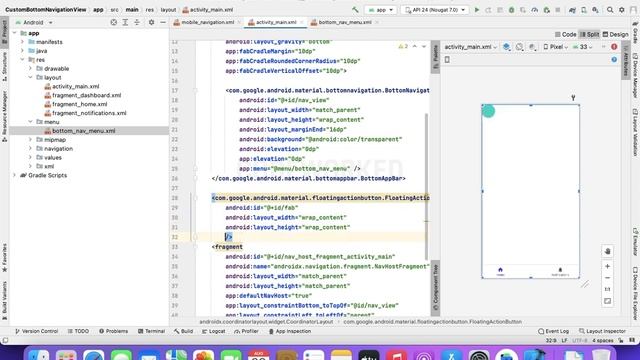This screenshot has width=640, height=360.
Task: Click the teal FAB in layout preview
Action: [488, 111]
